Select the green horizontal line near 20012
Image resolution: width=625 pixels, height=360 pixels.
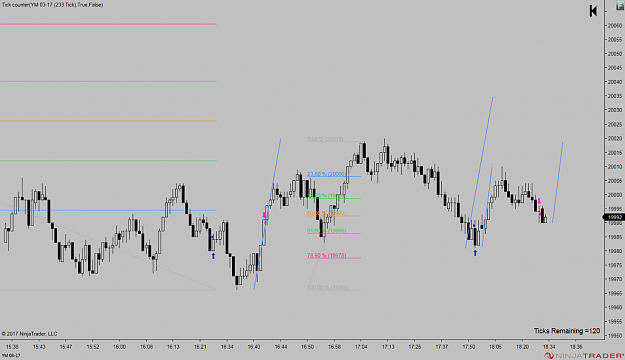coord(108,161)
